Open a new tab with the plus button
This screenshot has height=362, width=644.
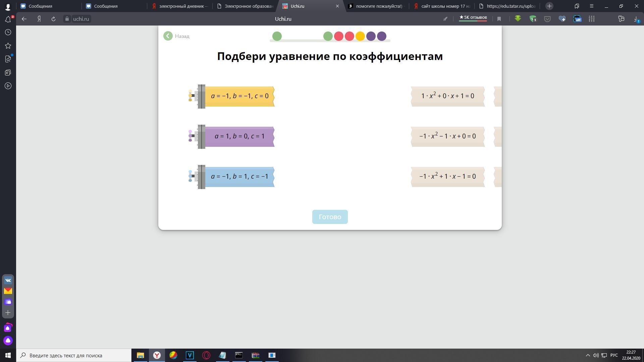(x=549, y=6)
